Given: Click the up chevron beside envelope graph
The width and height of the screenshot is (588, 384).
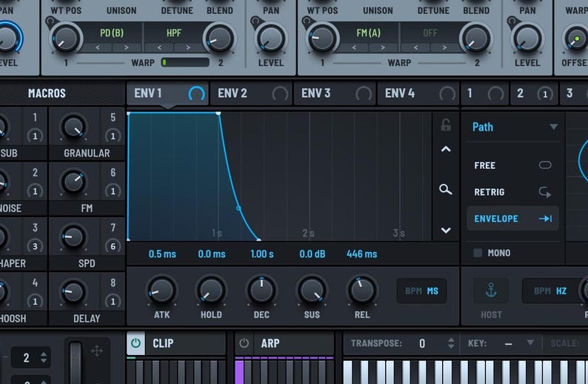Looking at the screenshot, I should (446, 150).
